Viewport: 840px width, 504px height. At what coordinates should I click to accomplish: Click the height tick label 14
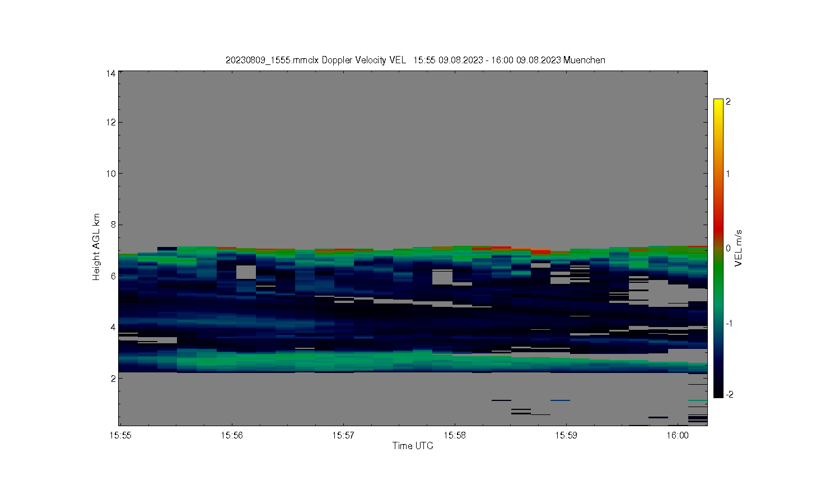coord(111,73)
